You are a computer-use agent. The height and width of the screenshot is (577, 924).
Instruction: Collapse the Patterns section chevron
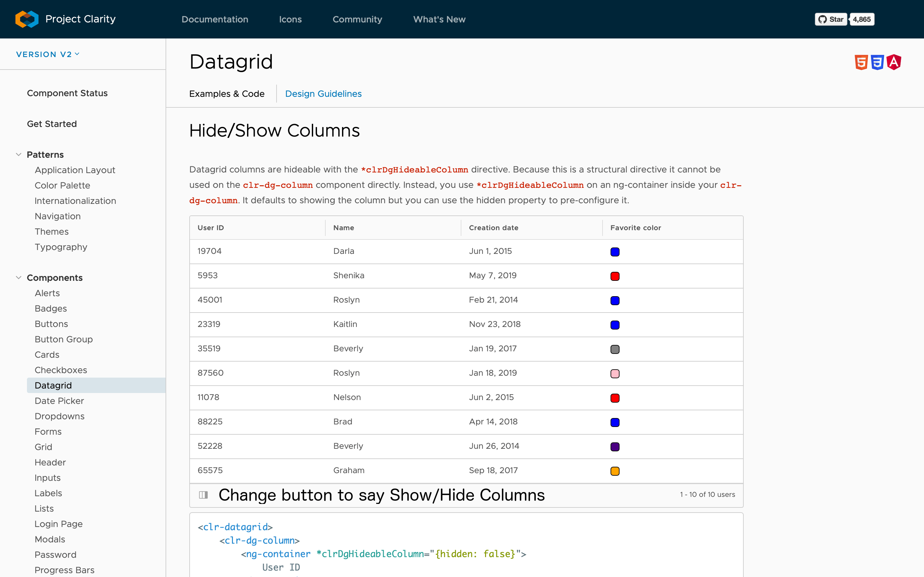pyautogui.click(x=19, y=154)
